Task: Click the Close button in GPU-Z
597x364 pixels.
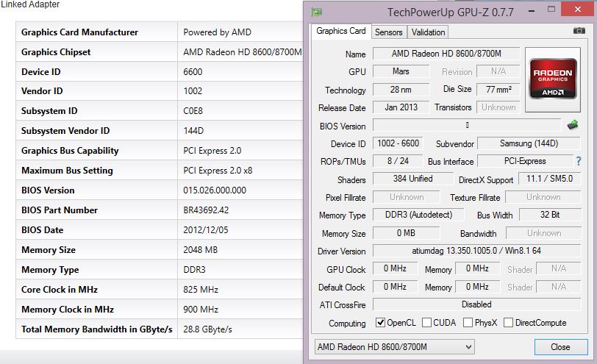Action: coord(560,347)
